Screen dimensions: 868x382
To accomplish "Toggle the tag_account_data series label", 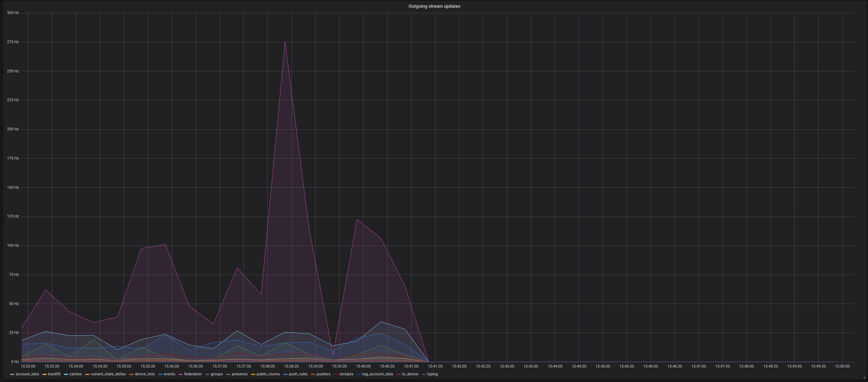I will coord(377,374).
